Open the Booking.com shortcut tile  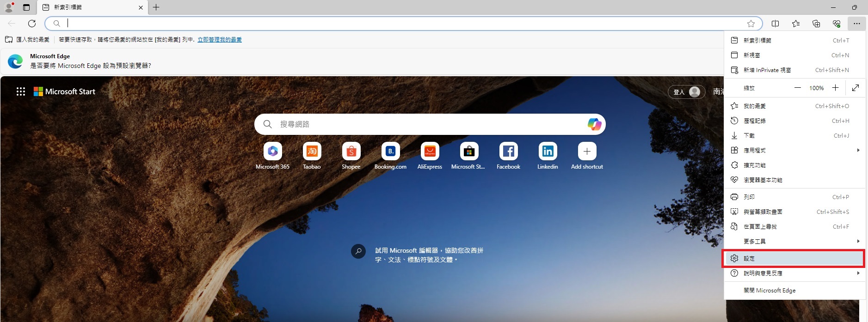390,152
